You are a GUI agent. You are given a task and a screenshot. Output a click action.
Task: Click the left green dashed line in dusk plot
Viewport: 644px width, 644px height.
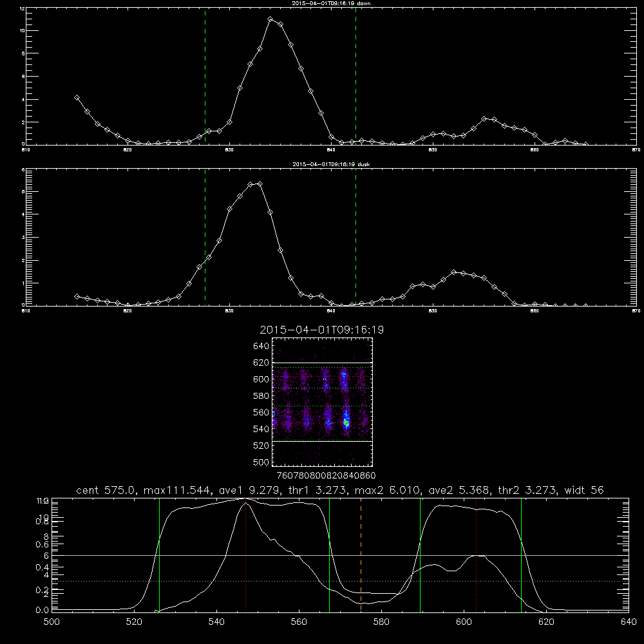click(205, 238)
